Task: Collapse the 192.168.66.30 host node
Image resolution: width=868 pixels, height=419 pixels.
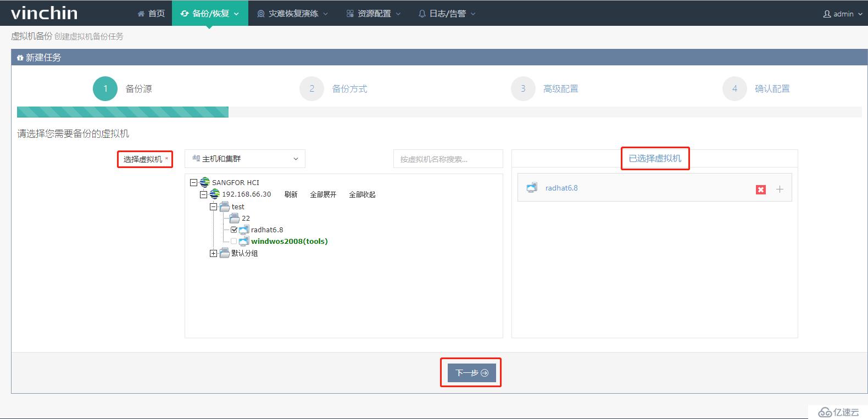Action: pos(203,194)
